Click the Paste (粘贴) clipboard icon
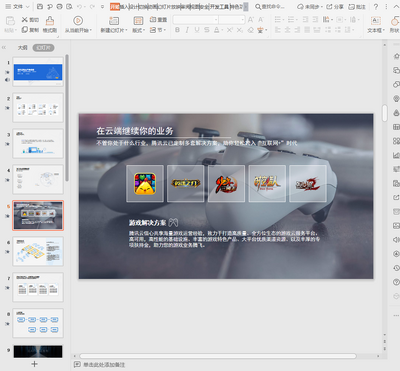 (x=10, y=21)
